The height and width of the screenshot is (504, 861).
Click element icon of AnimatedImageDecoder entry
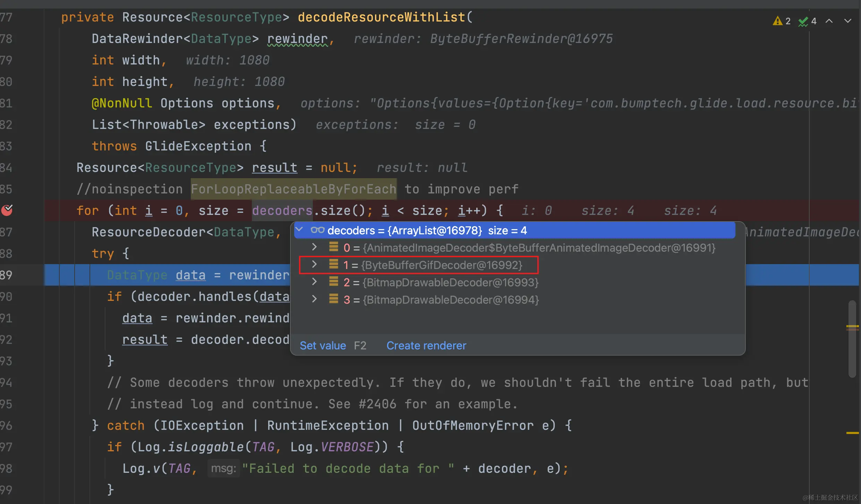pos(334,247)
